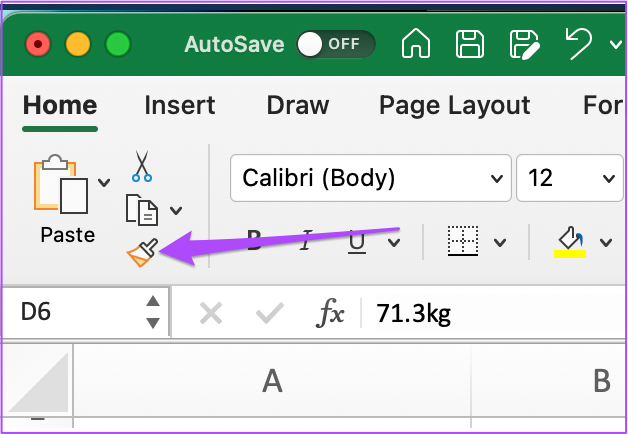Select the Format Painter brush
Image resolution: width=628 pixels, height=434 pixels.
point(143,252)
